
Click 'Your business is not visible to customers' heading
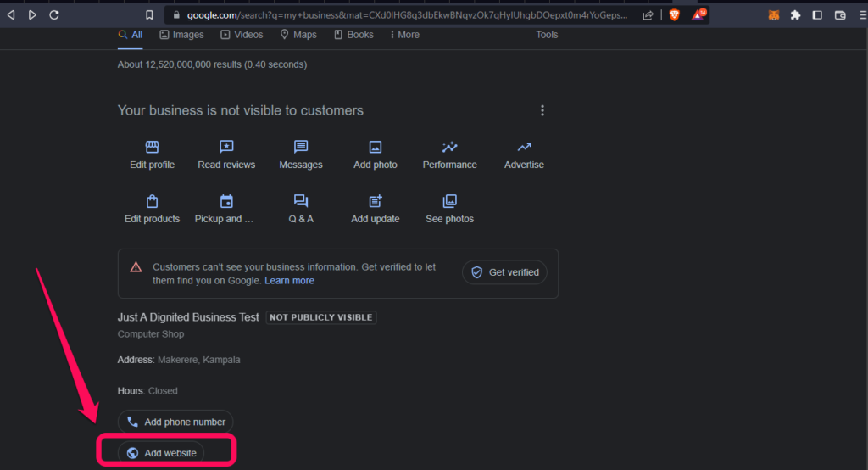[240, 110]
